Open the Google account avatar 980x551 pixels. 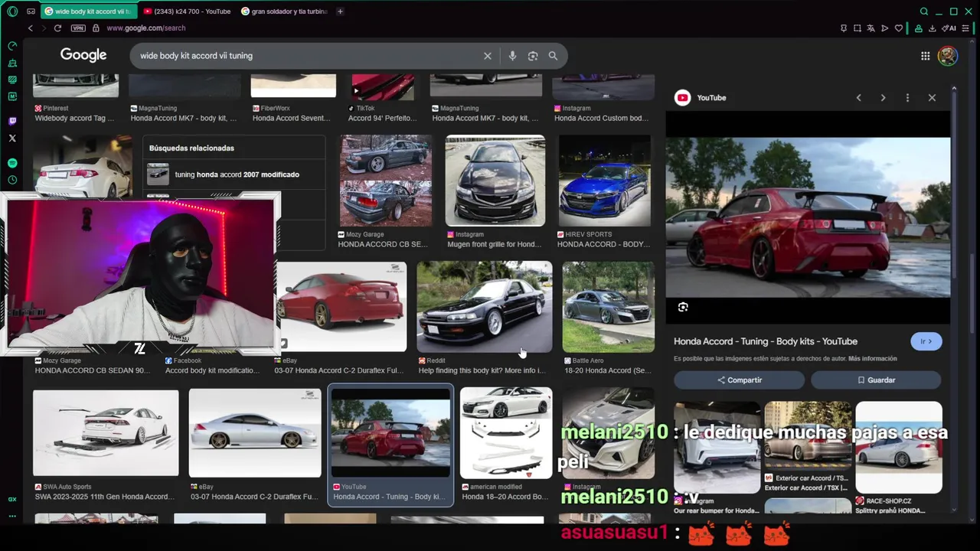[948, 56]
